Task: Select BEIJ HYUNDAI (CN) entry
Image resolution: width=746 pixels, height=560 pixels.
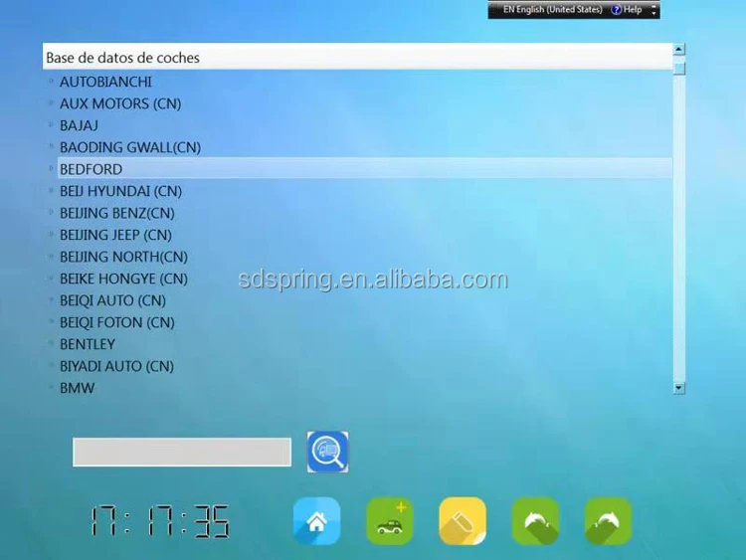Action: click(x=120, y=191)
